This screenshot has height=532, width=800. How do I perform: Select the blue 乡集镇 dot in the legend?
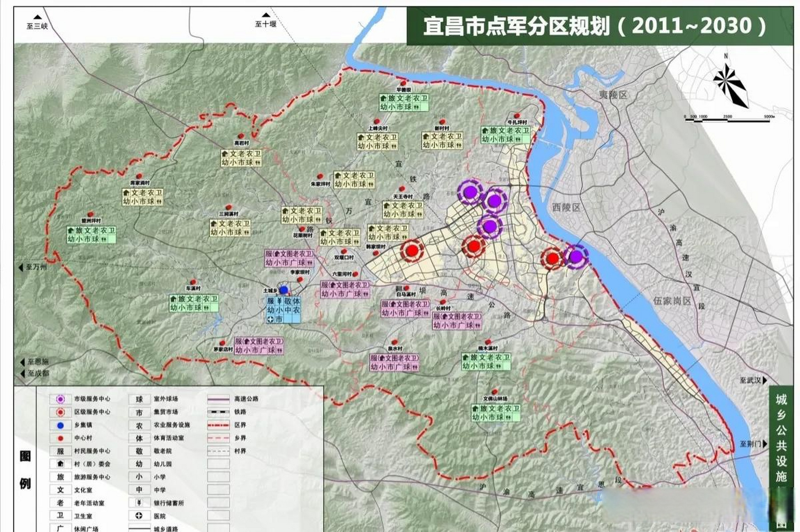click(60, 425)
